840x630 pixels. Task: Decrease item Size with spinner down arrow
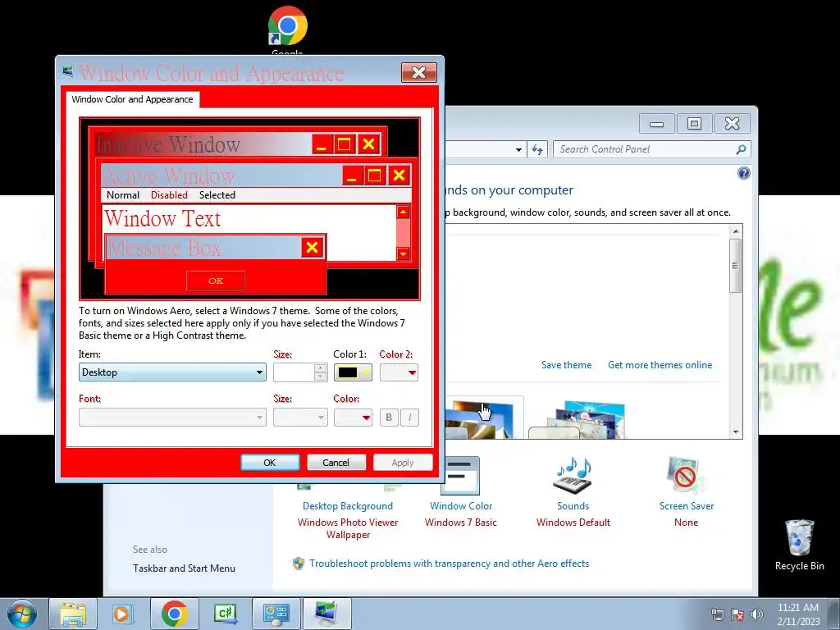(321, 377)
